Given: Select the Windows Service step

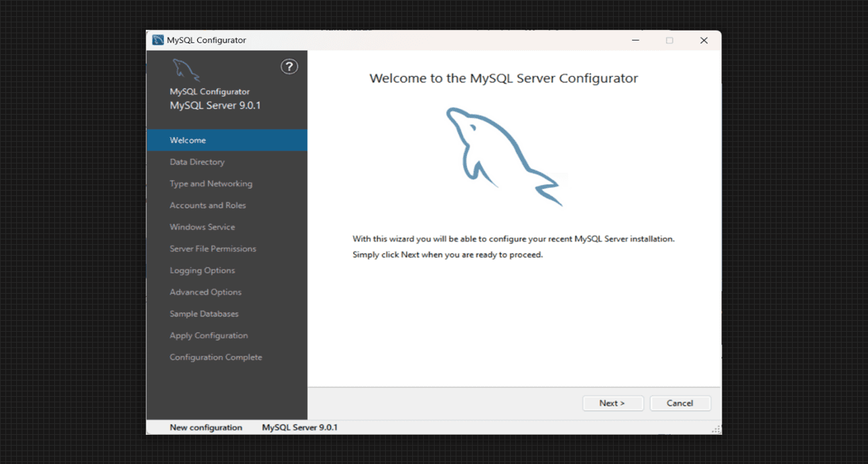Looking at the screenshot, I should (202, 227).
